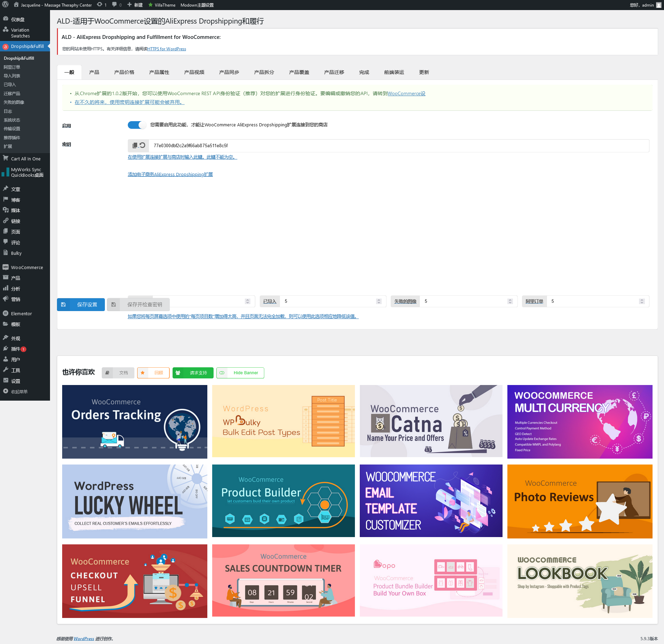Click into the secret key input field
The width and height of the screenshot is (664, 644).
point(399,145)
